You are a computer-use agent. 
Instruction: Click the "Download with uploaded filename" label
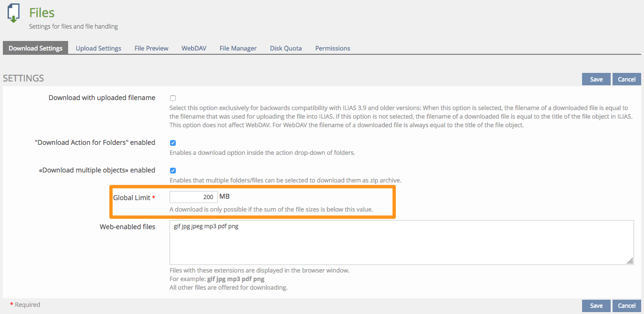point(102,98)
